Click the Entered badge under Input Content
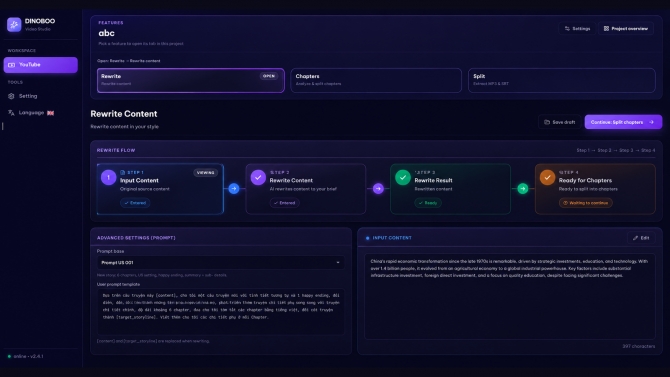Image resolution: width=670 pixels, height=377 pixels. 135,203
